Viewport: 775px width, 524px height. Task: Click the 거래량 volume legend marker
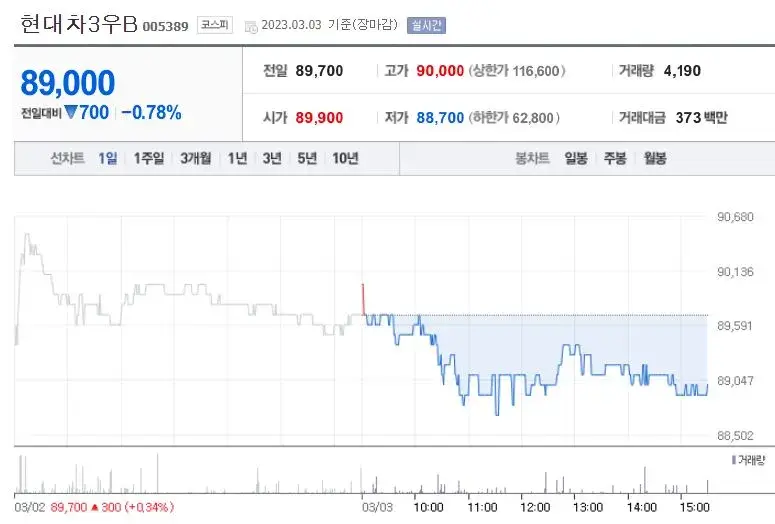tap(734, 460)
